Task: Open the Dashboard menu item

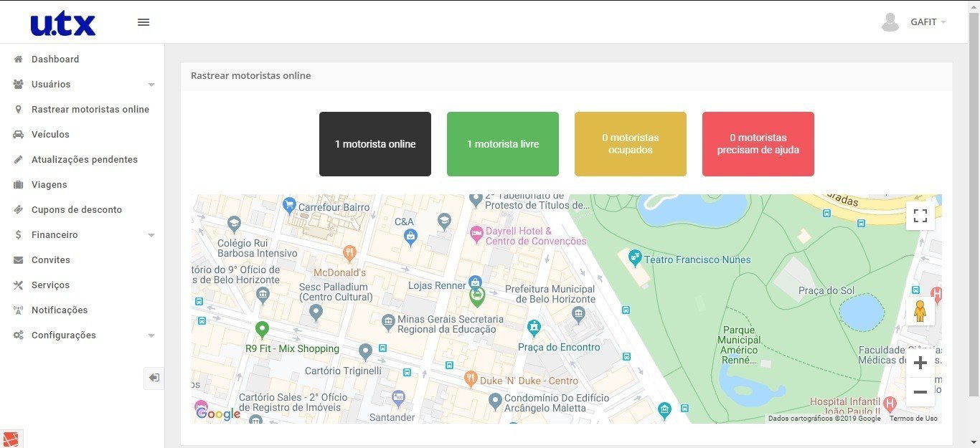Action: tap(55, 59)
